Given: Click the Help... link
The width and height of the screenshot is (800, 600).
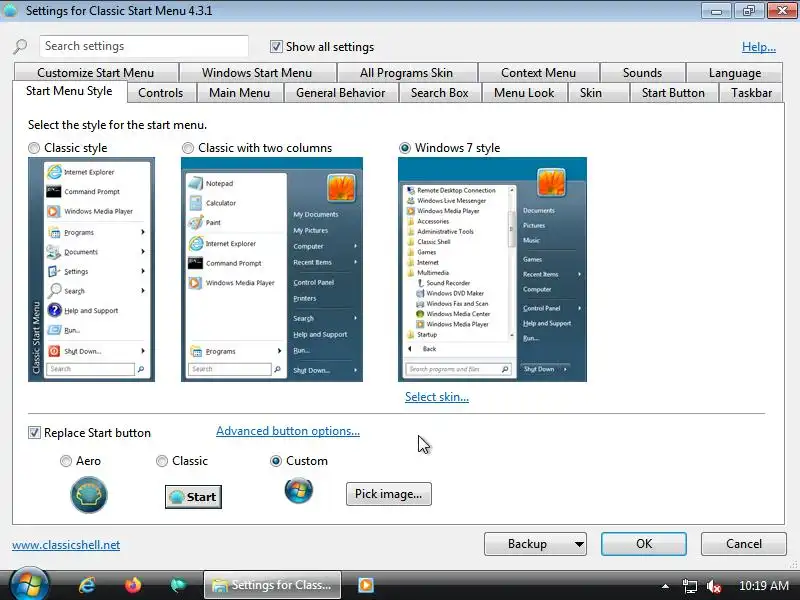Looking at the screenshot, I should click(759, 47).
